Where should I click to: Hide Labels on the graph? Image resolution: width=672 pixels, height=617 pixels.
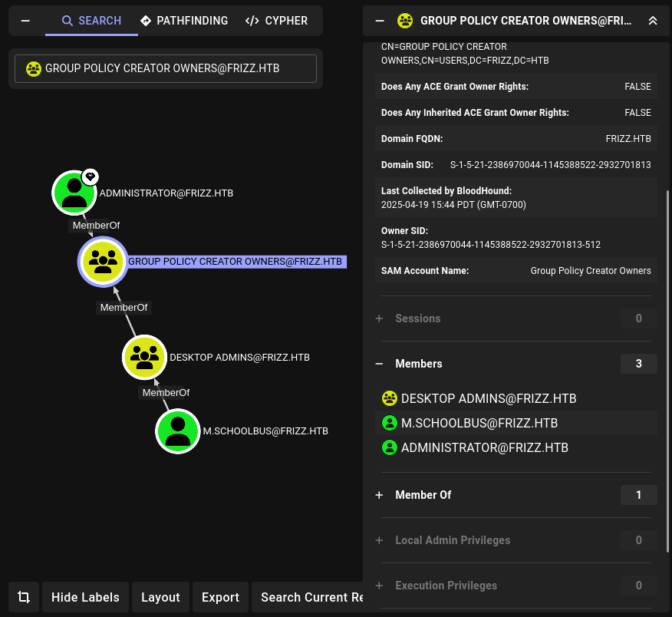(x=85, y=597)
